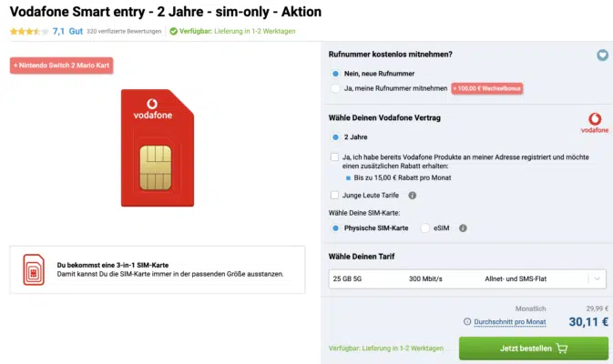Screen dimensions: 613x364
Task: Select 'Nein, neue Rufnummer' option
Action: pos(336,73)
